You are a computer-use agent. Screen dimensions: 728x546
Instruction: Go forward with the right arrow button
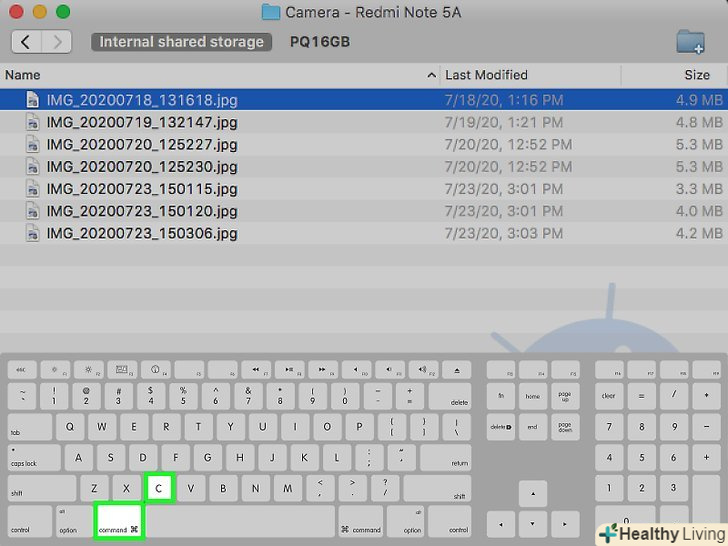pos(57,42)
